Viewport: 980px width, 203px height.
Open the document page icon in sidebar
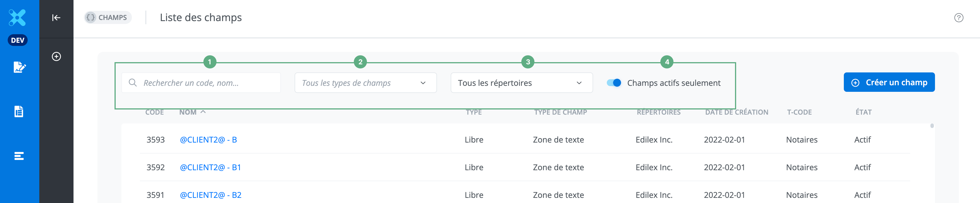point(19,111)
